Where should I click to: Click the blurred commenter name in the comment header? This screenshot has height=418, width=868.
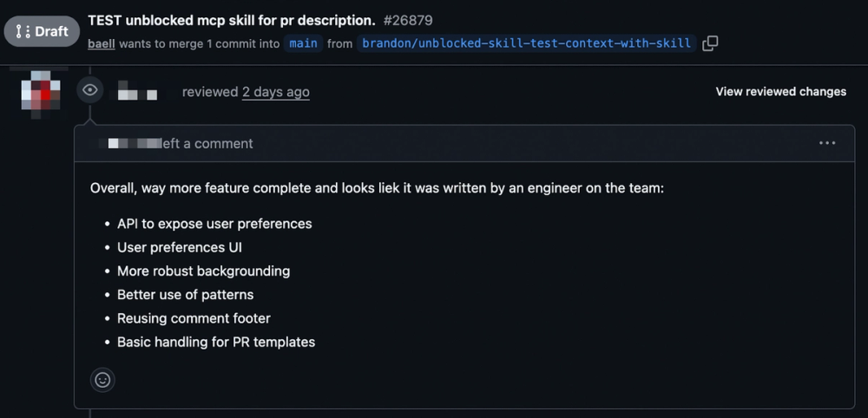(131, 144)
